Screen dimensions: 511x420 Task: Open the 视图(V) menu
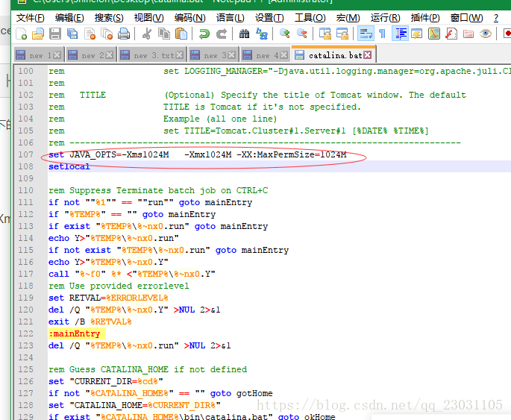click(148, 18)
